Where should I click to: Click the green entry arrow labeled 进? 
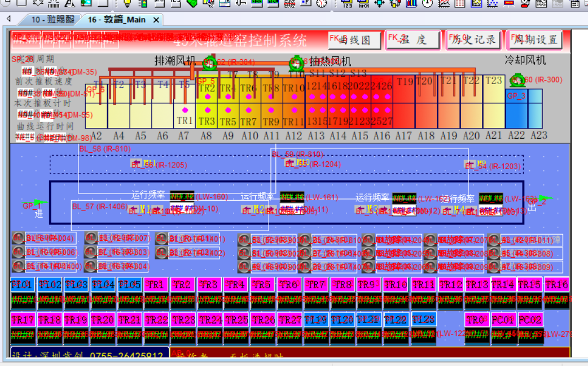38,202
